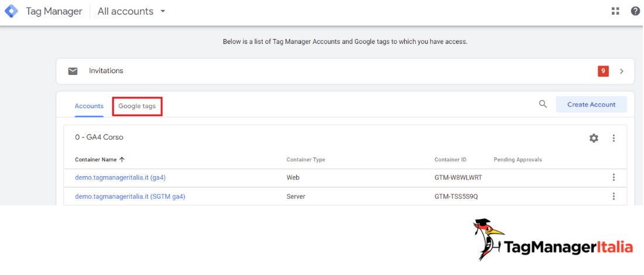The image size is (644, 275).
Task: Open 0 - GA4 Corso account overflow menu
Action: (614, 138)
